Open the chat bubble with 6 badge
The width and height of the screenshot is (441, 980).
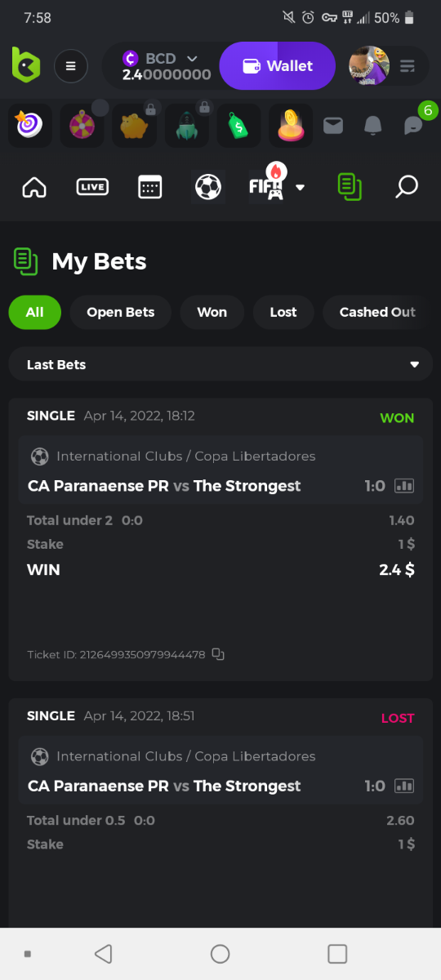pyautogui.click(x=414, y=125)
